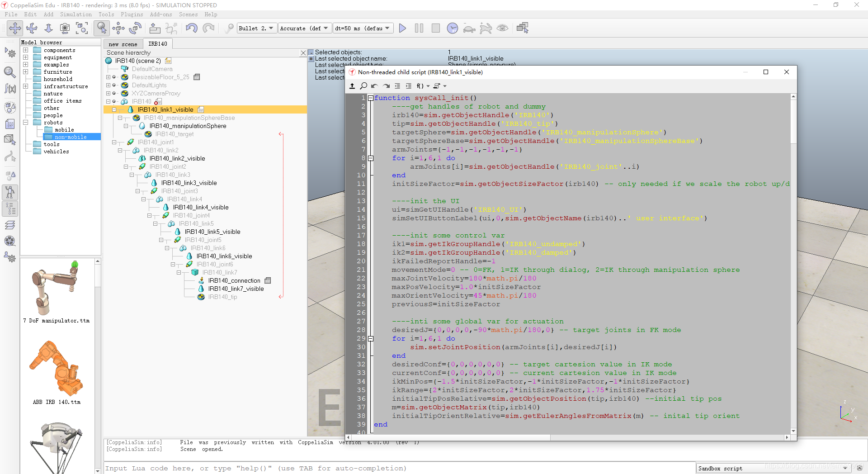Open the Accurate dynamics settings dropdown
Screen dimensions: 868x474
coord(305,28)
